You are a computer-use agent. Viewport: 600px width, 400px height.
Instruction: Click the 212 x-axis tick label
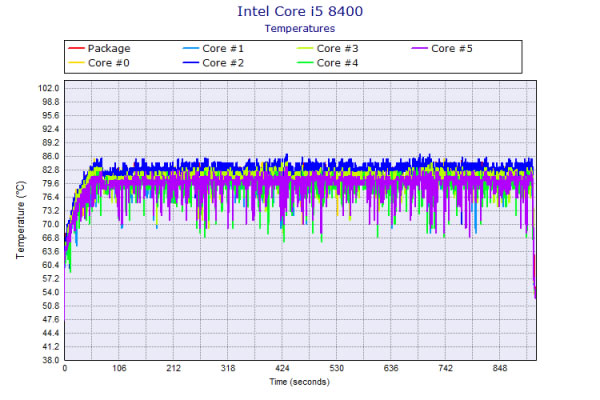(x=173, y=368)
